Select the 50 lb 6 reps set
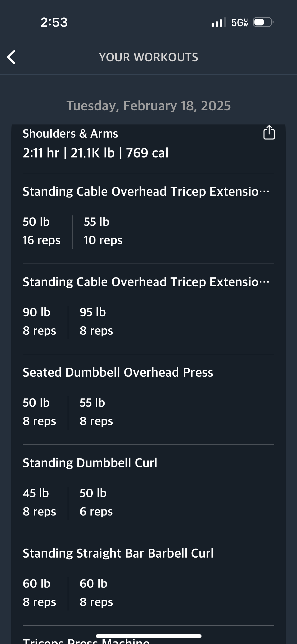The width and height of the screenshot is (297, 644). (x=96, y=502)
